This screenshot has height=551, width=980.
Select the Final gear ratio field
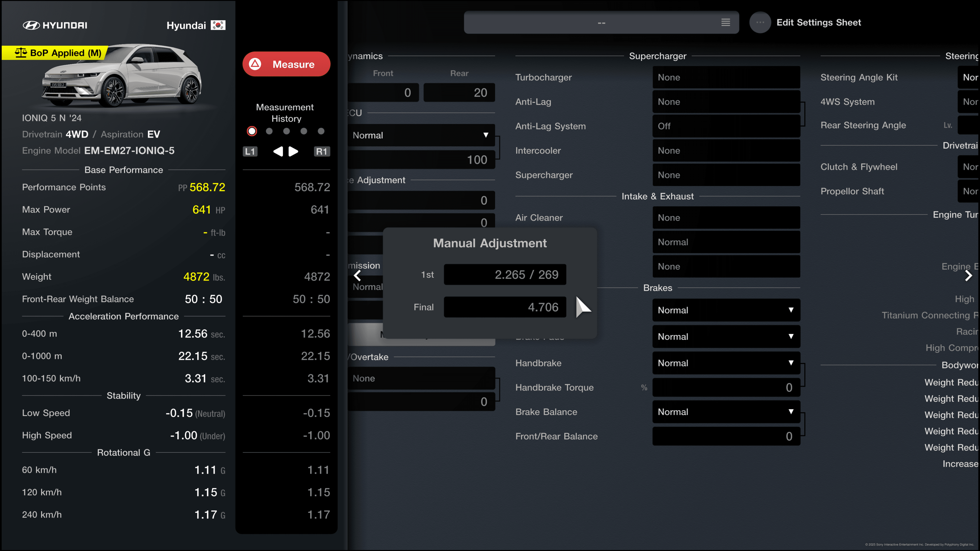(505, 307)
